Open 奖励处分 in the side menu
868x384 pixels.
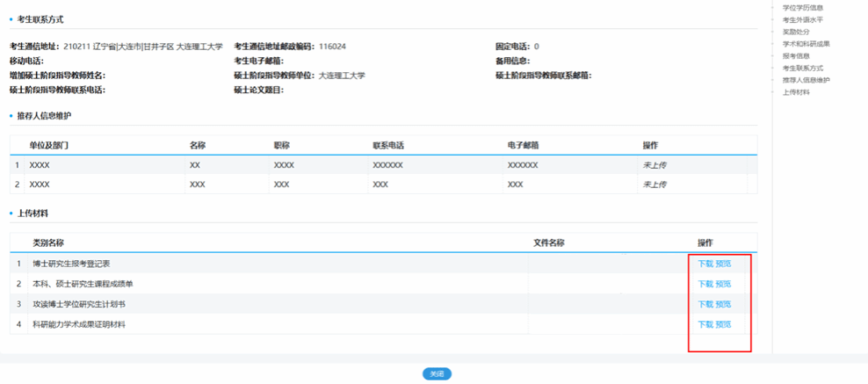point(796,32)
